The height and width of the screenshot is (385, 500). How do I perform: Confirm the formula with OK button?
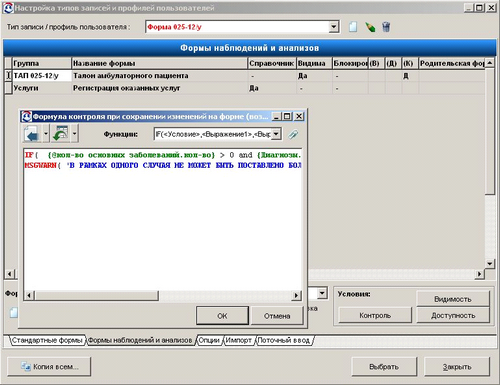(x=222, y=316)
